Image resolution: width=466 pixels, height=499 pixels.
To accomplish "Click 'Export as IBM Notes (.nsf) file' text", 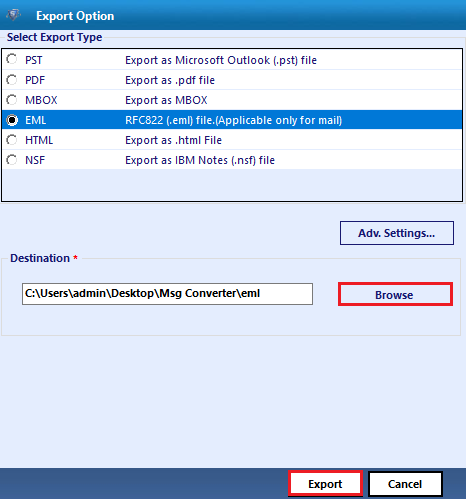I will [200, 160].
